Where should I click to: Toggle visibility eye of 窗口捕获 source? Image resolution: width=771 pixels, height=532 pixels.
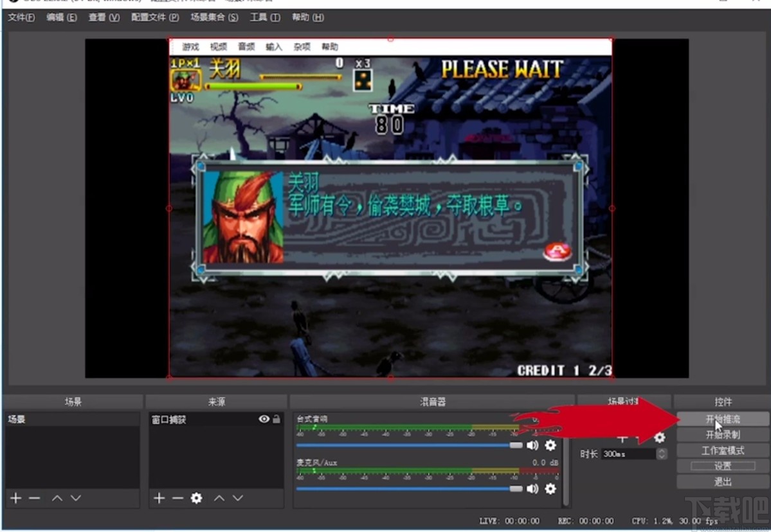(264, 419)
